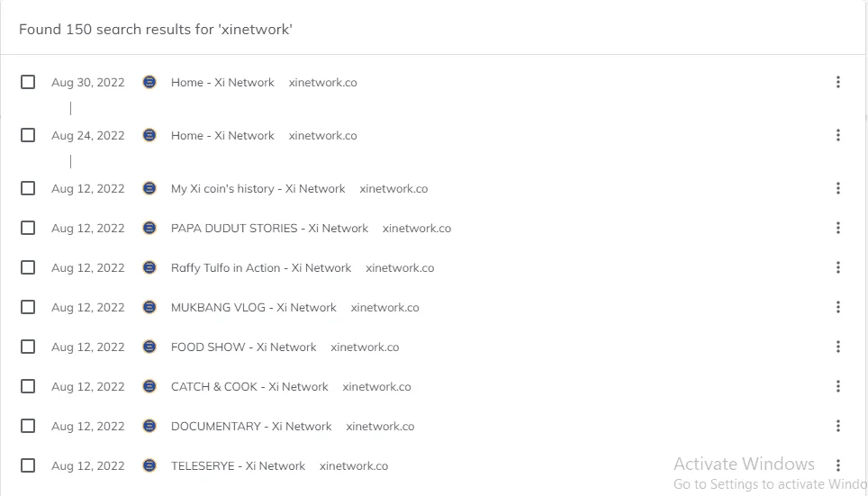Check the DOCUMENTARY entry checkbox
Image resolution: width=868 pixels, height=496 pixels.
click(x=28, y=426)
